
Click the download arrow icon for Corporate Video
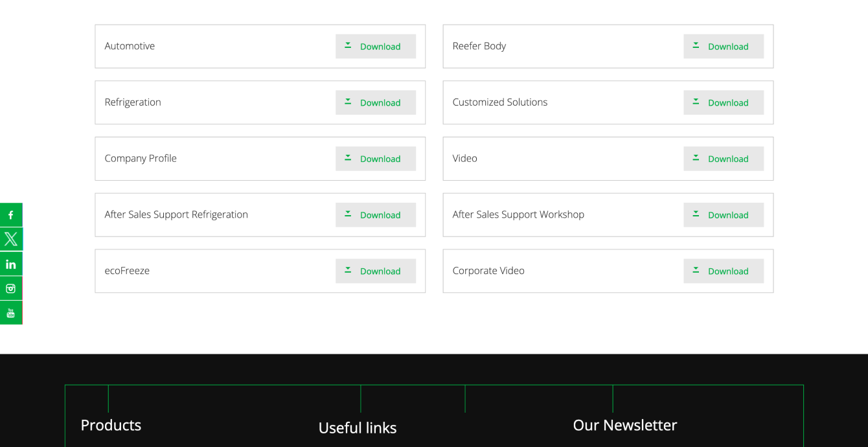click(696, 270)
